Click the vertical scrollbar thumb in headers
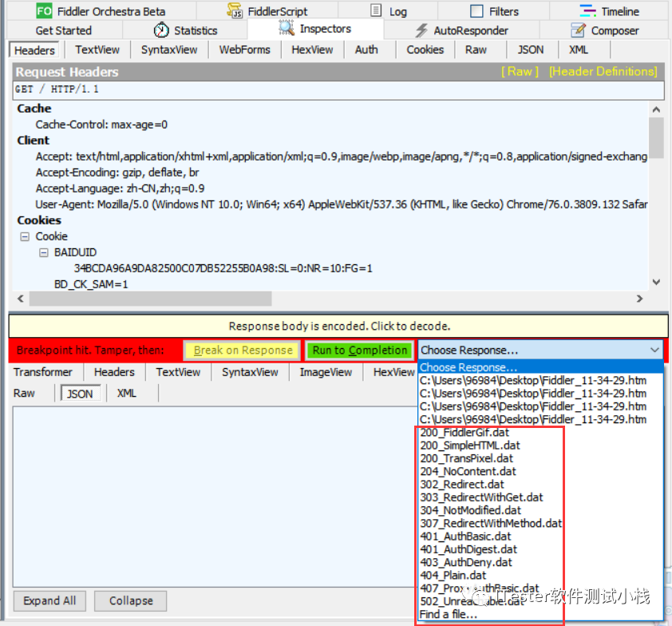This screenshot has height=626, width=672. (x=656, y=138)
